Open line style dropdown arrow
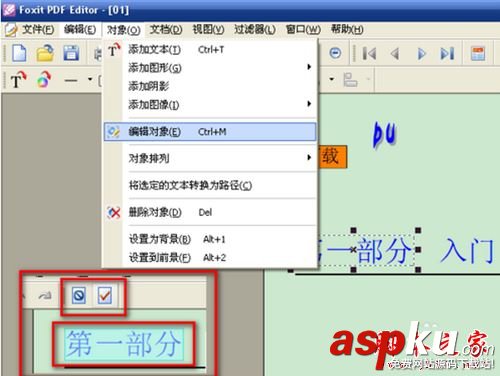Screen dimensions: 500x376 pyautogui.click(x=90, y=79)
